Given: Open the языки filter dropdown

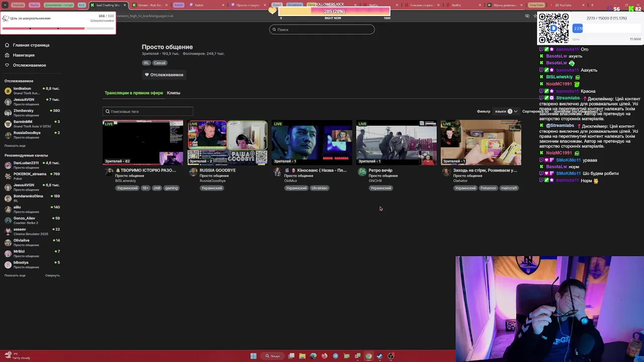Looking at the screenshot, I should [x=506, y=111].
